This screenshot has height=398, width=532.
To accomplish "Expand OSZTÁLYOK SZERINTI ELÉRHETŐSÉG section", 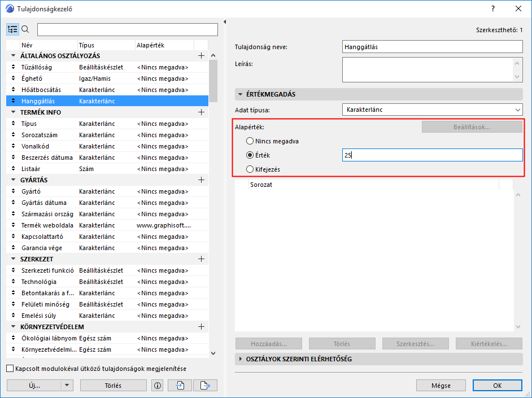I will (x=241, y=359).
